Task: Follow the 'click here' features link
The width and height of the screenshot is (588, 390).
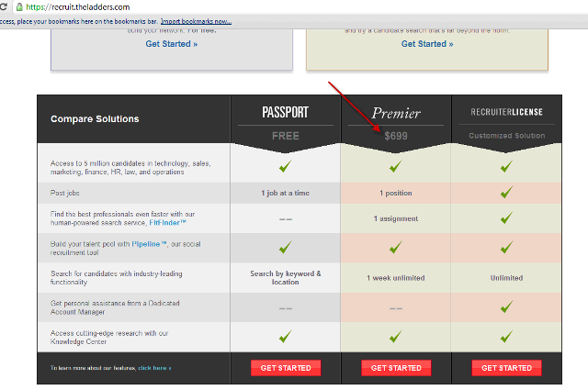Action: click(154, 368)
